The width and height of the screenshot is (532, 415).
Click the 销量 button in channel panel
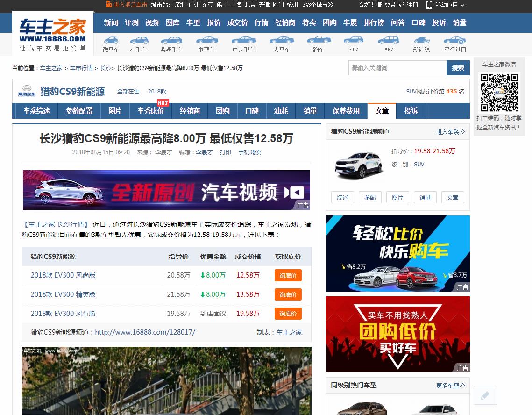coord(425,197)
